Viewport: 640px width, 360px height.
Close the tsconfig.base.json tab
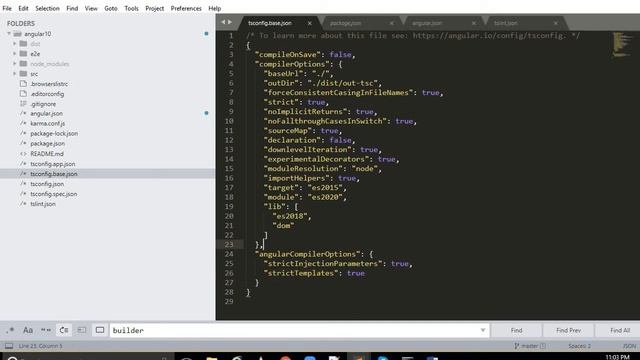pyautogui.click(x=309, y=23)
